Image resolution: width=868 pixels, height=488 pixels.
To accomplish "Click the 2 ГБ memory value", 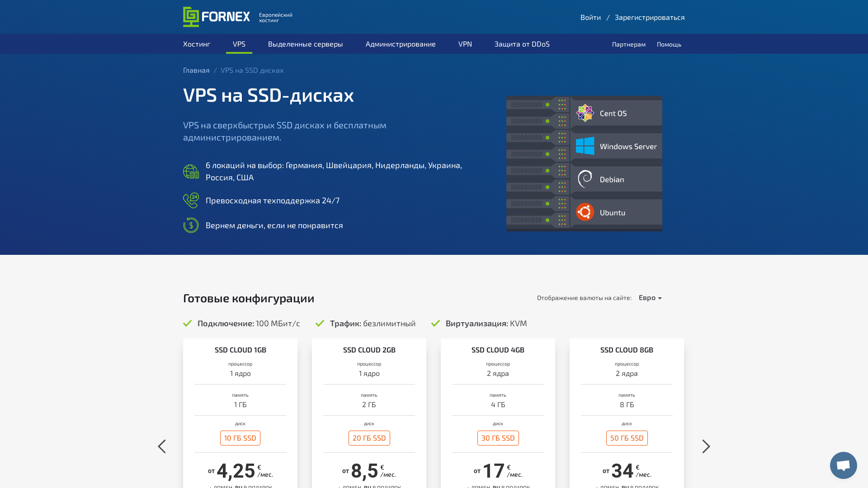I will point(369,404).
